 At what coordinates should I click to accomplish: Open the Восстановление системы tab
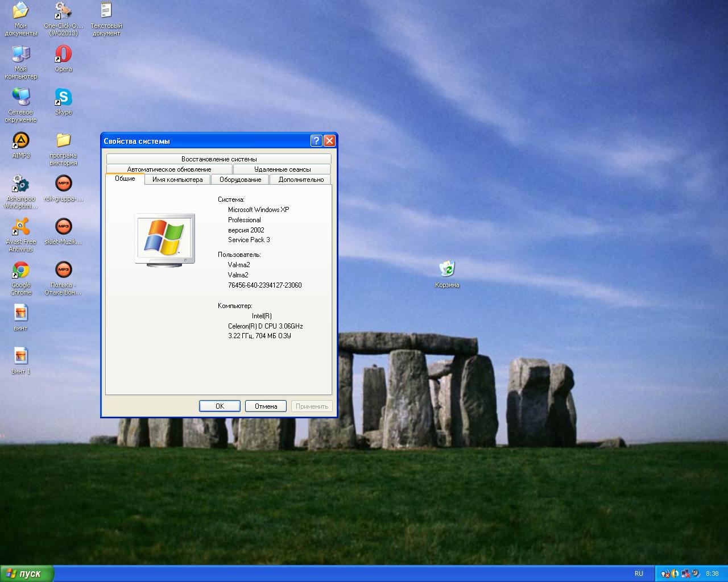coord(219,159)
